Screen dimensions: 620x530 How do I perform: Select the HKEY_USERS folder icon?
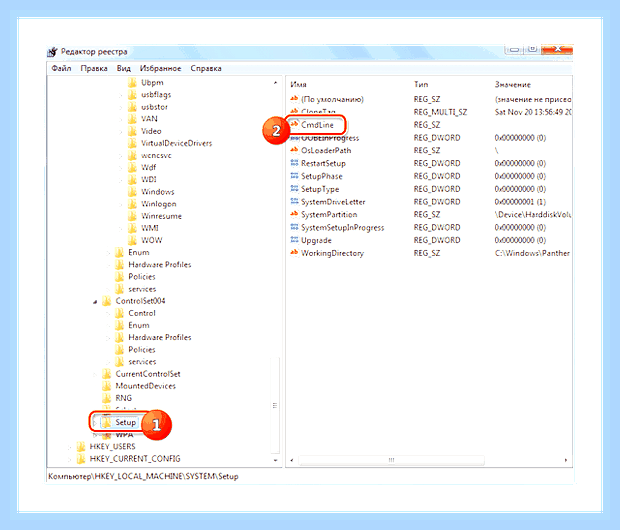pyautogui.click(x=81, y=447)
